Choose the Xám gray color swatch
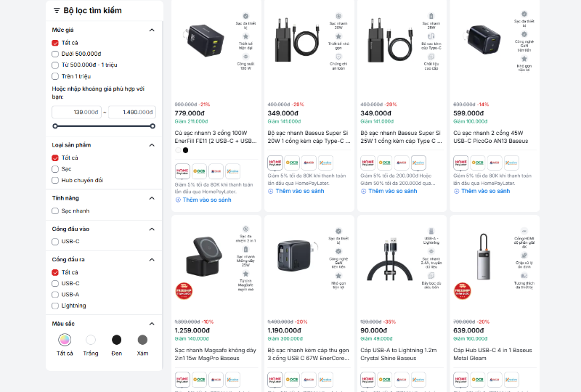 point(142,340)
